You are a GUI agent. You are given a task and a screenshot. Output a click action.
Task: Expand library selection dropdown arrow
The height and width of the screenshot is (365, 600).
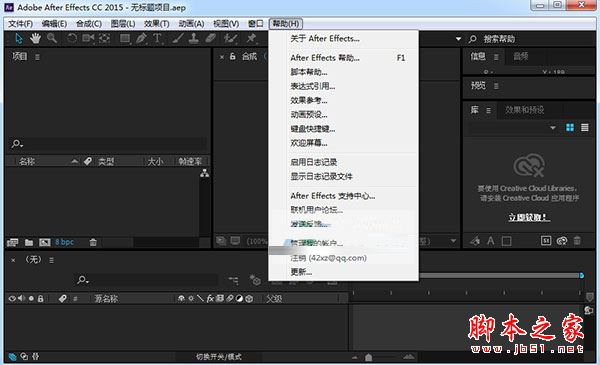click(x=553, y=128)
